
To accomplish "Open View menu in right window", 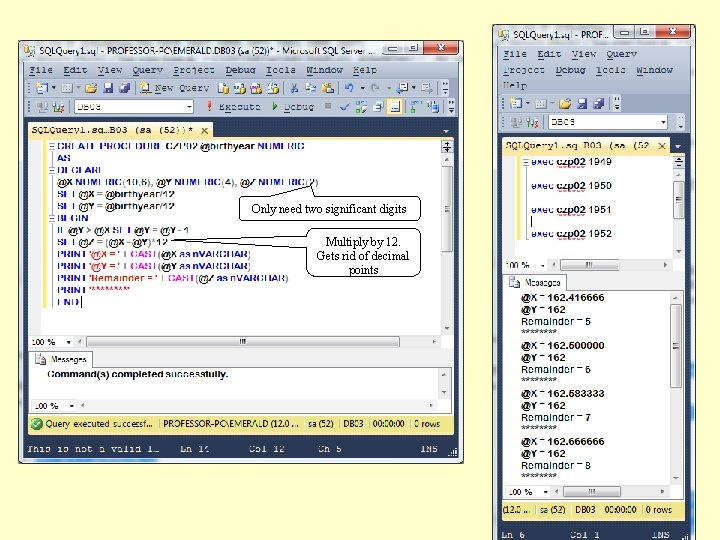I will [x=583, y=54].
